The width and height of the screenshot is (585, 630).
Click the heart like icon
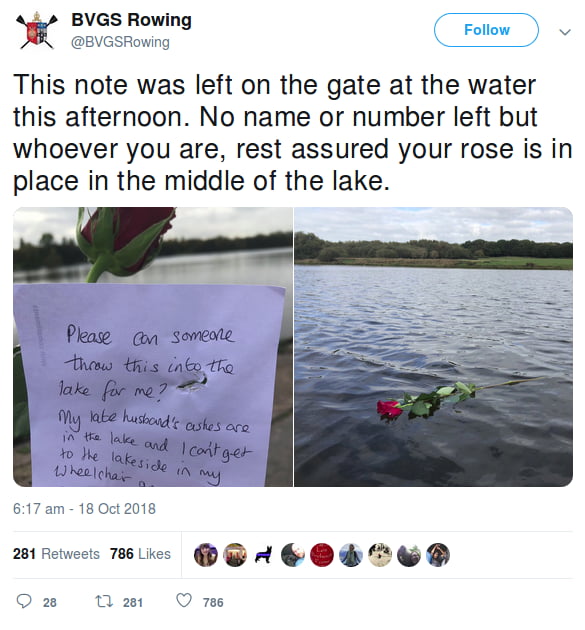pyautogui.click(x=184, y=601)
